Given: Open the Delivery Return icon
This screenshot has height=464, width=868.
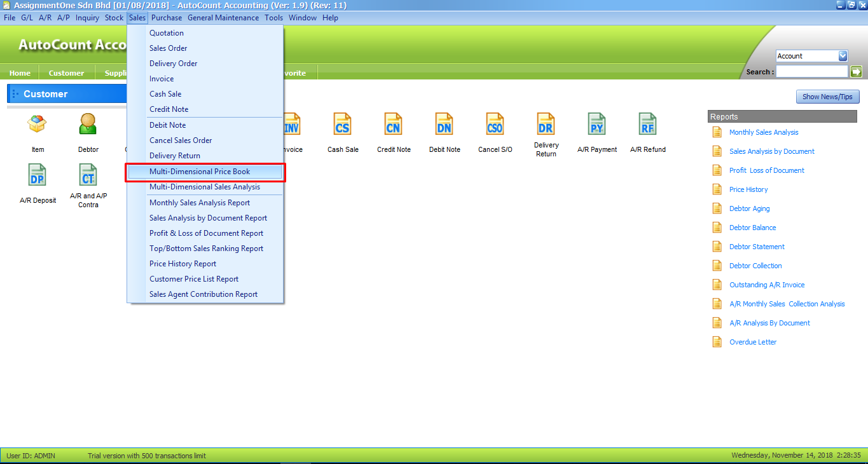Looking at the screenshot, I should coord(546,124).
